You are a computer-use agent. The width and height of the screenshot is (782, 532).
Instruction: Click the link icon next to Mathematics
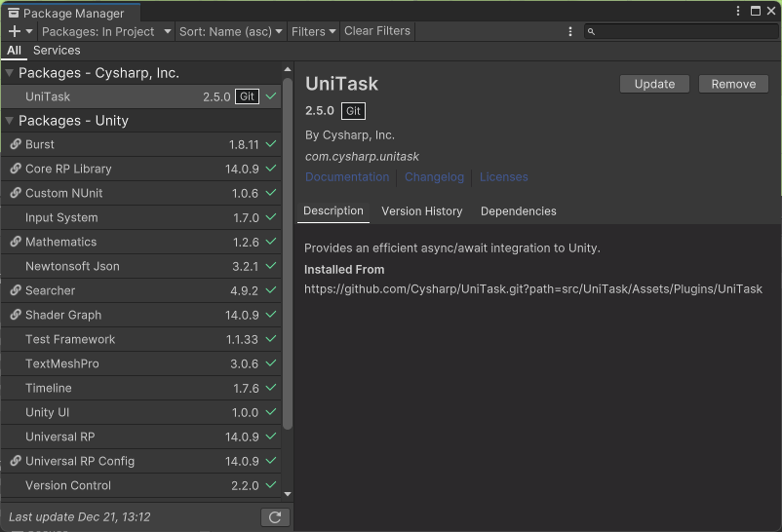point(16,242)
